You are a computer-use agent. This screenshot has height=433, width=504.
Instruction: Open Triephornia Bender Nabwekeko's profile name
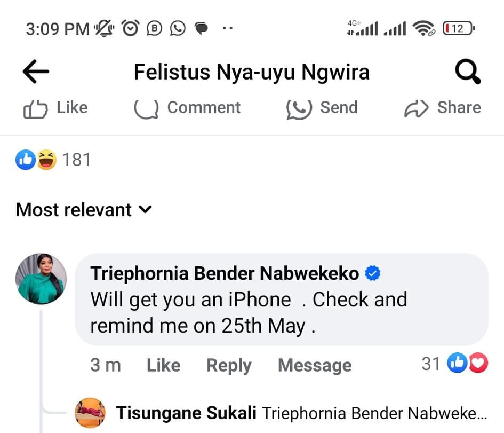pos(225,274)
